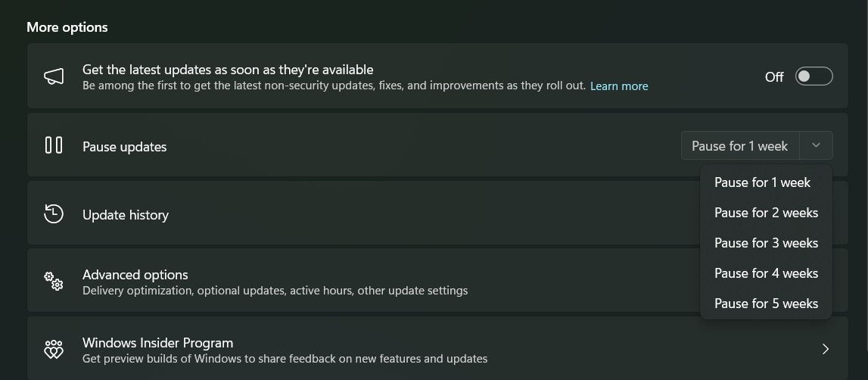This screenshot has width=868, height=380.
Task: Toggle the latest updates switch on
Action: [814, 76]
